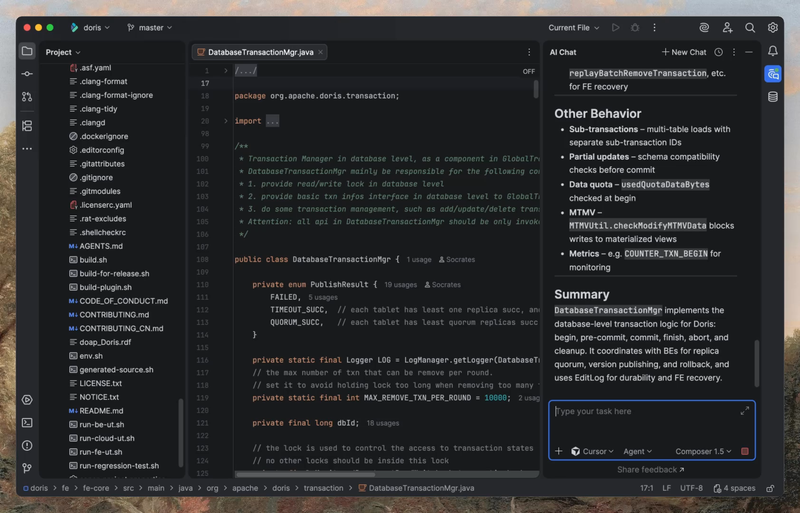Click the red Stop generation button

pyautogui.click(x=744, y=451)
